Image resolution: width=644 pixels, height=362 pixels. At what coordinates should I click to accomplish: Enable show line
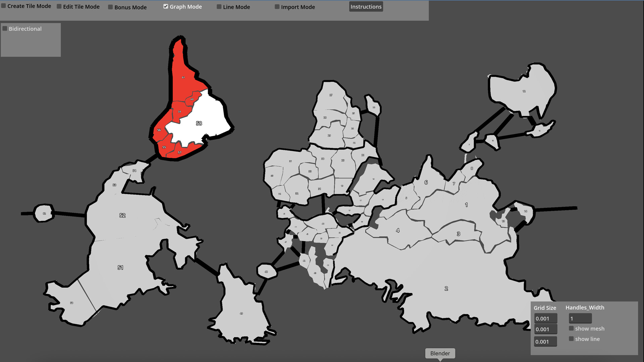(571, 339)
